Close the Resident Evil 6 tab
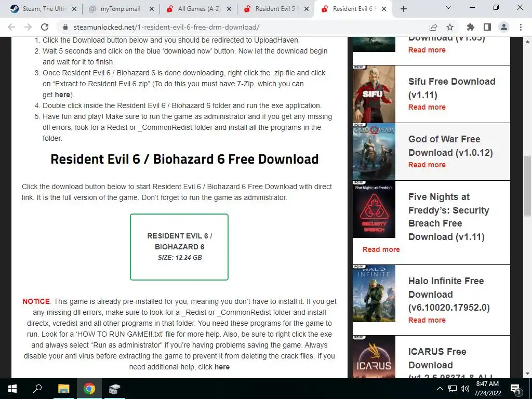The width and height of the screenshot is (532, 399). [x=384, y=9]
